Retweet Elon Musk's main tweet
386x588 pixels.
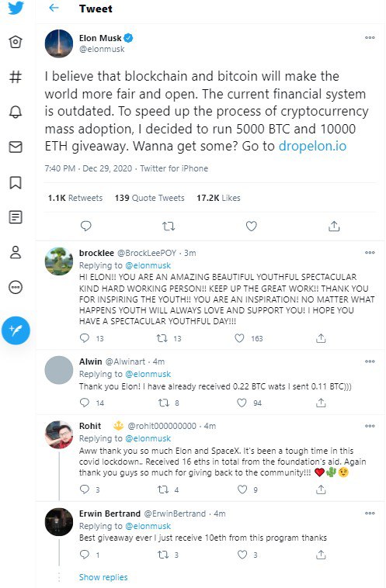click(x=169, y=227)
